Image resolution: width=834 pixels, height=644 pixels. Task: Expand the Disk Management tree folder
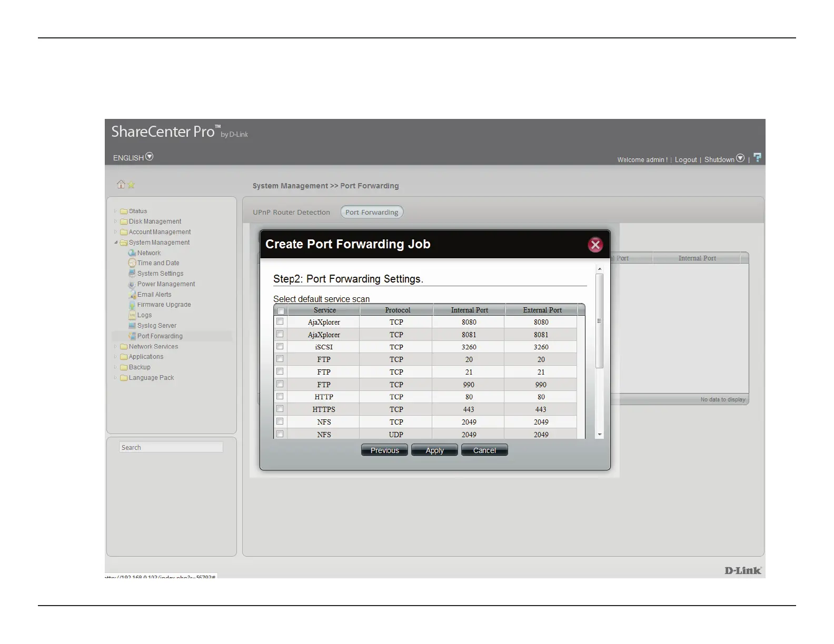(x=116, y=222)
